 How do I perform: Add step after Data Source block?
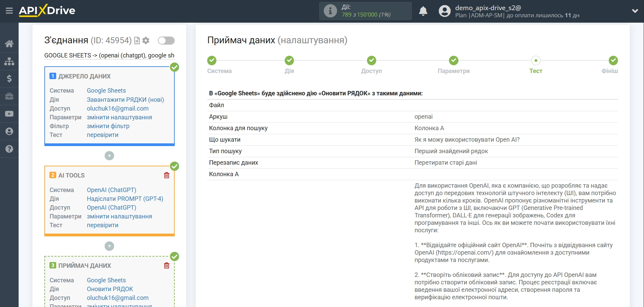(x=109, y=156)
